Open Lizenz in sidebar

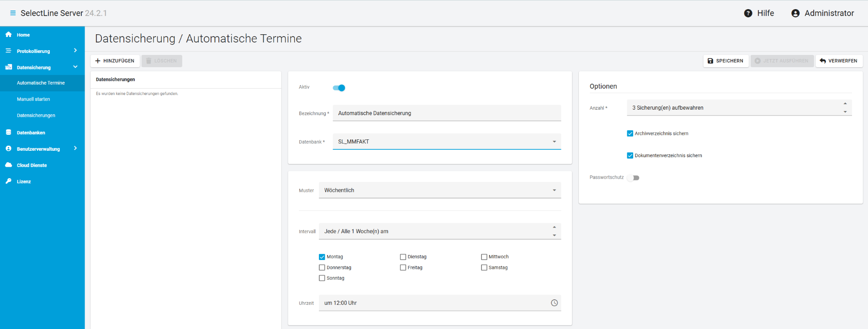coord(42,181)
